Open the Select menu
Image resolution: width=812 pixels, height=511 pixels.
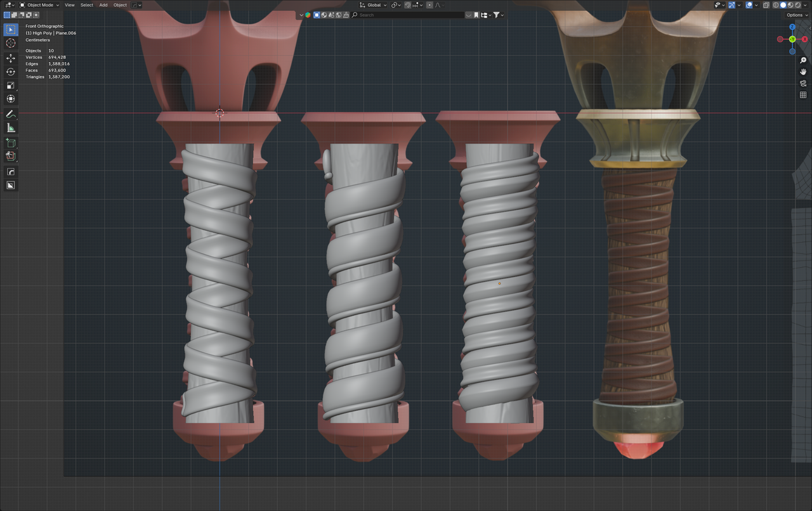point(87,5)
